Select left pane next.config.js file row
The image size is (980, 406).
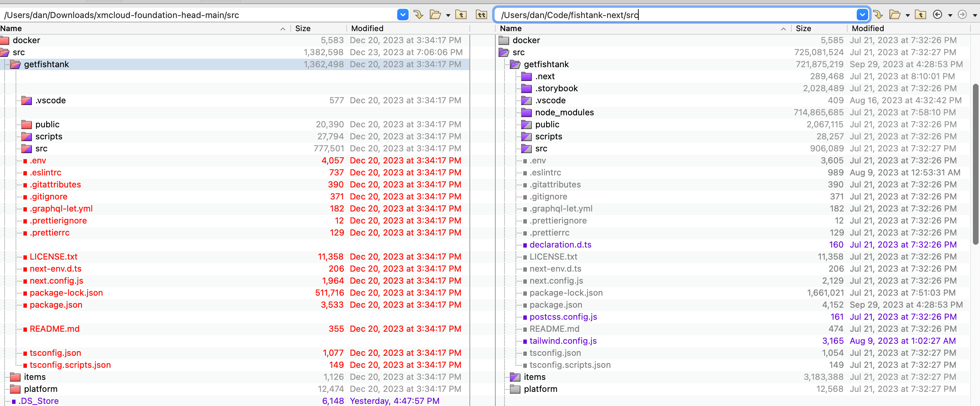click(x=235, y=280)
